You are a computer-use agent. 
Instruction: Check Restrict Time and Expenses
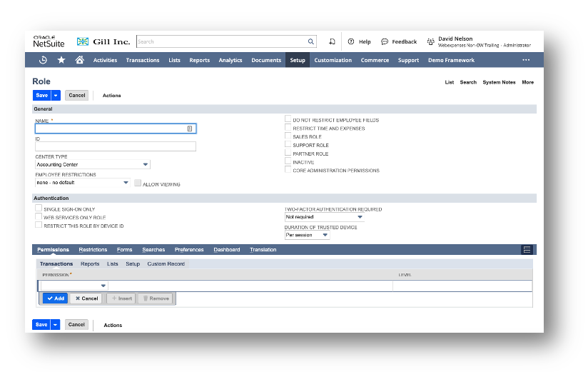pyautogui.click(x=288, y=128)
